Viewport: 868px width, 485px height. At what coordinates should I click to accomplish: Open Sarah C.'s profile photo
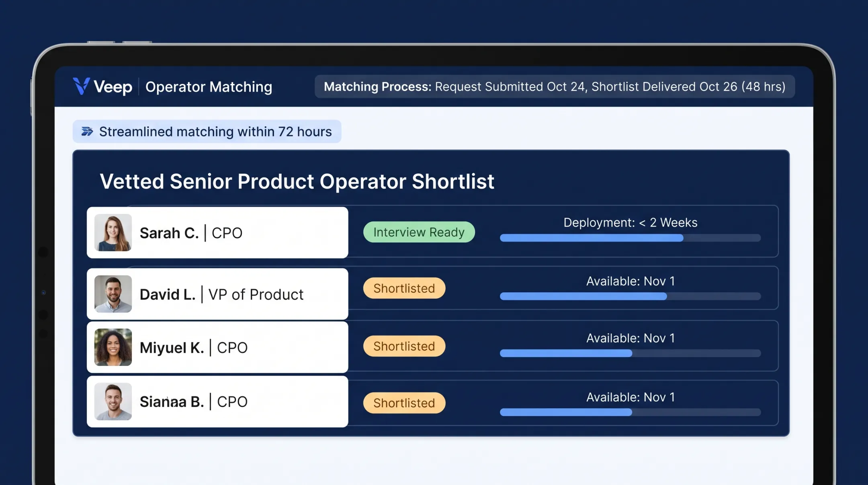pyautogui.click(x=113, y=232)
